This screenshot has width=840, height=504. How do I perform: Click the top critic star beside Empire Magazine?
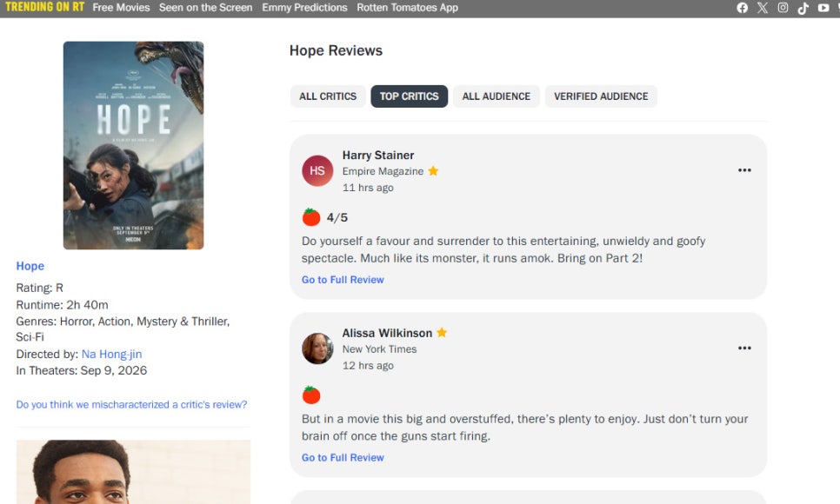point(433,171)
